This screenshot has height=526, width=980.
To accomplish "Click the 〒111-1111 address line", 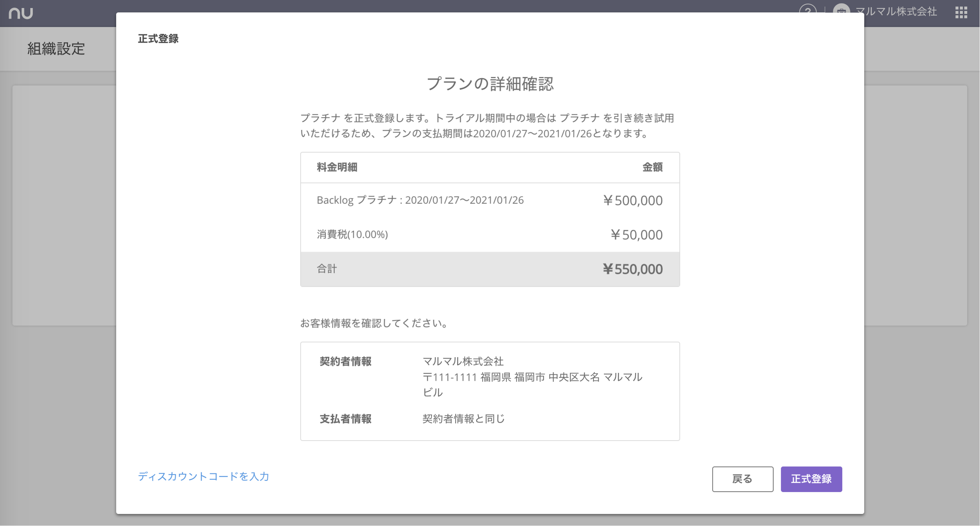I will (x=532, y=385).
